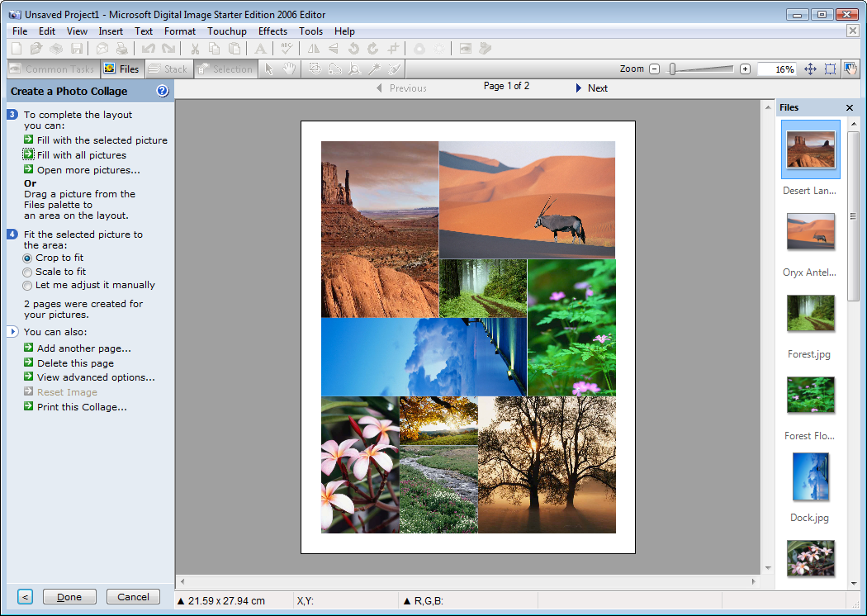Select Scale to fit radio button

point(27,272)
